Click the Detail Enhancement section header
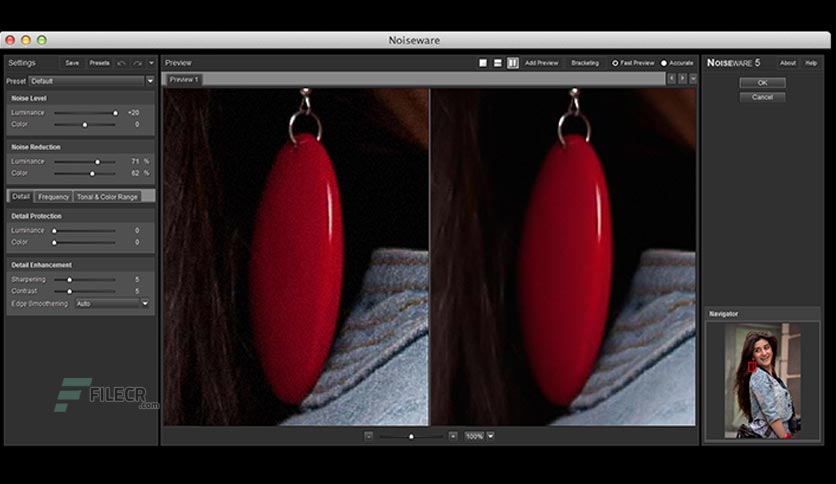This screenshot has width=836, height=484. pyautogui.click(x=41, y=265)
